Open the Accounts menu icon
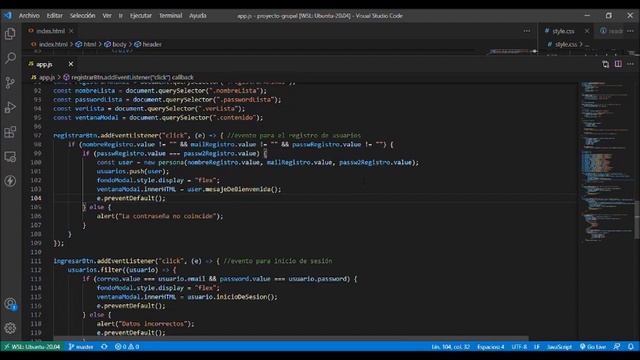This screenshot has width=640, height=360. pyautogui.click(x=10, y=304)
